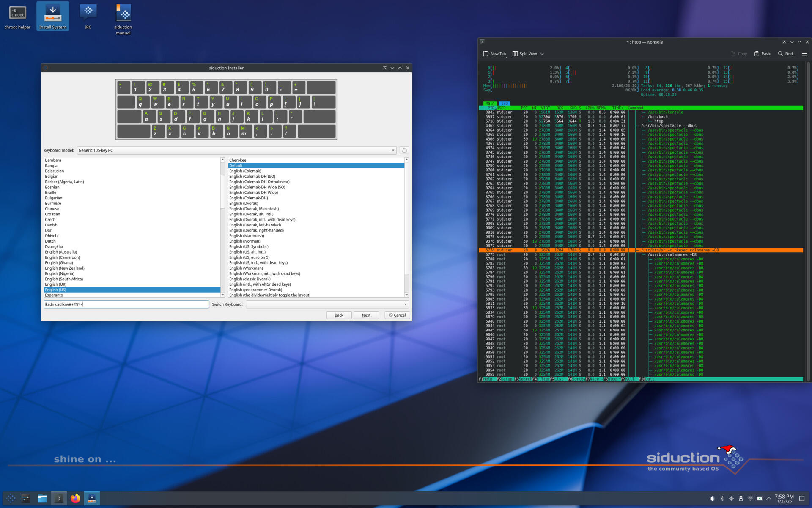Image resolution: width=812 pixels, height=508 pixels.
Task: Sort htop by CPU% column
Action: coord(590,108)
